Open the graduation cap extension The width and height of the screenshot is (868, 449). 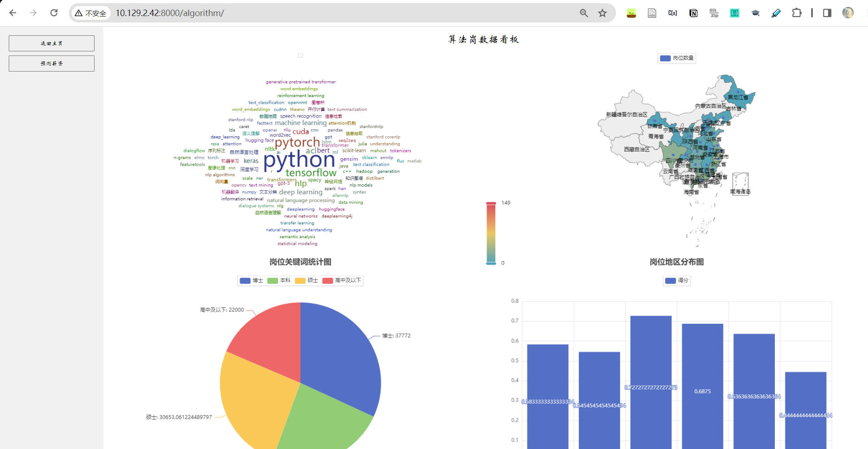[x=755, y=13]
